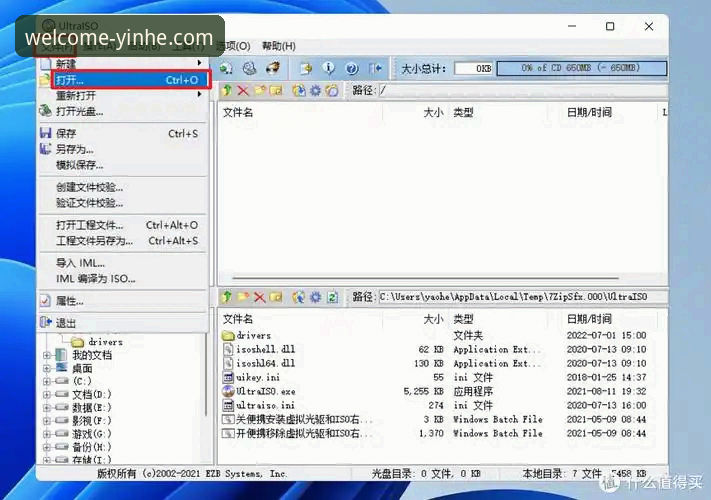Choose 另存为... menu entry
Viewport: 711px width, 500px height.
point(122,149)
